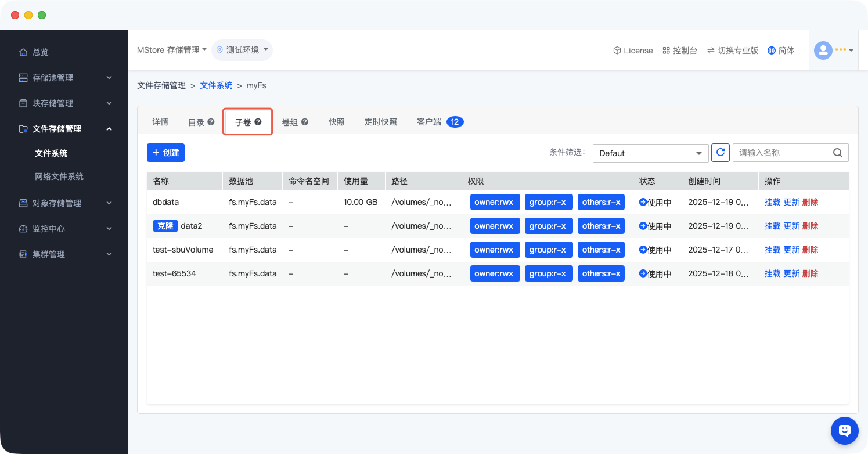The height and width of the screenshot is (454, 868).
Task: Click the search magnifier icon
Action: click(838, 153)
